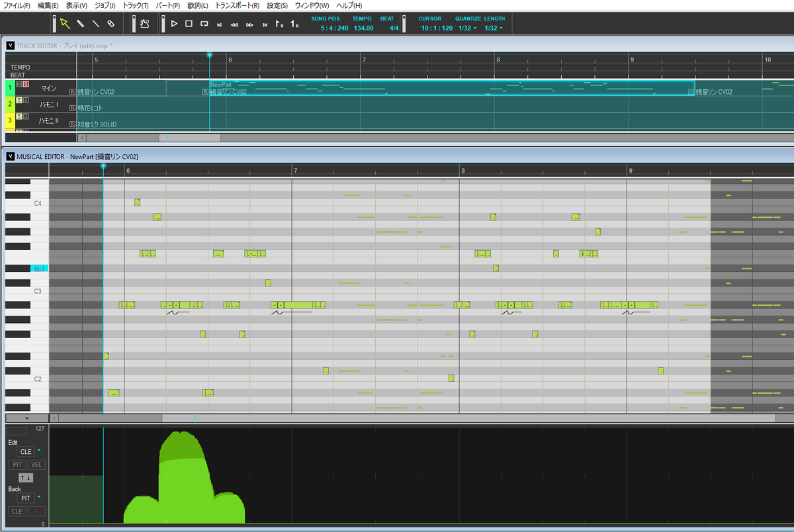Fast forward the song position
Viewport: 794px width, 532px height.
pyautogui.click(x=249, y=24)
